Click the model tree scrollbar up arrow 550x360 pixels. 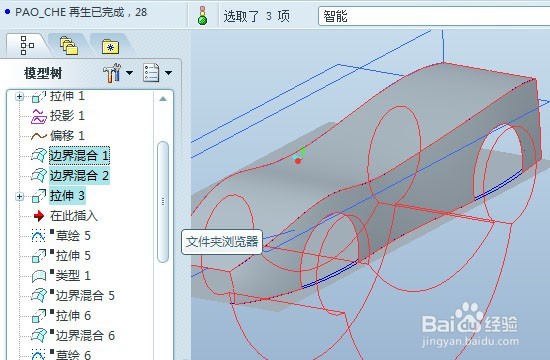(x=163, y=99)
